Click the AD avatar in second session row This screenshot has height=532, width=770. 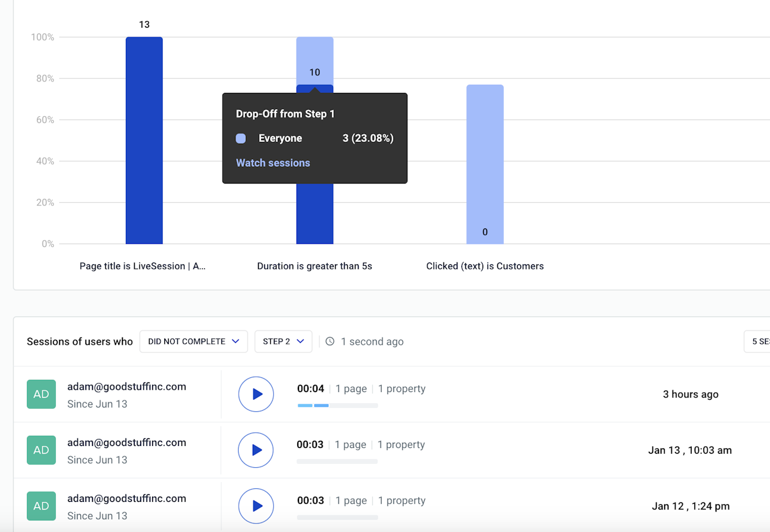point(41,450)
